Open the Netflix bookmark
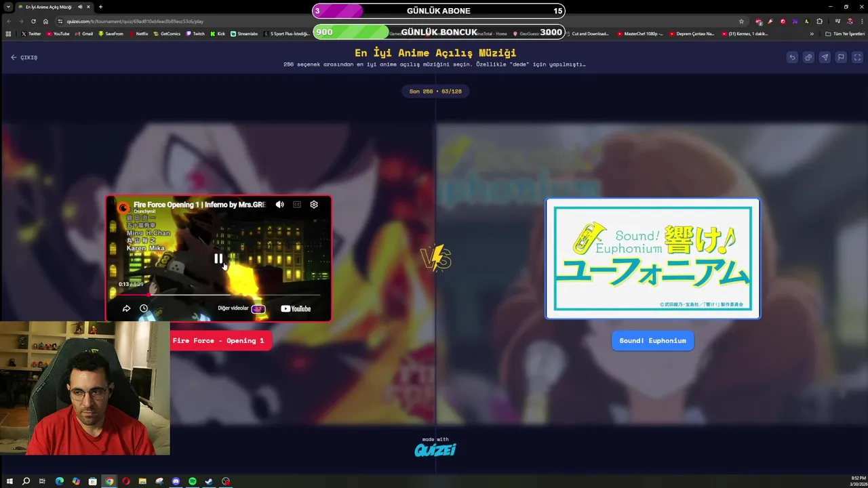 138,33
